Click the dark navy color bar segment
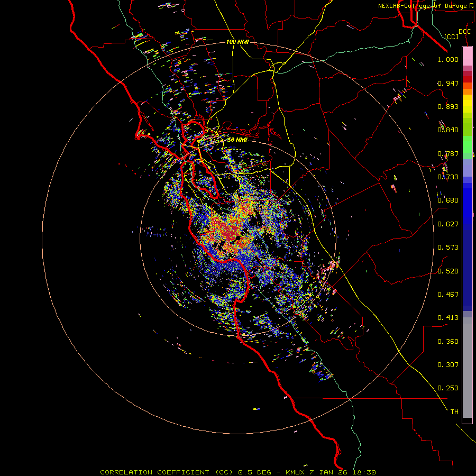The image size is (476, 476). [467, 270]
